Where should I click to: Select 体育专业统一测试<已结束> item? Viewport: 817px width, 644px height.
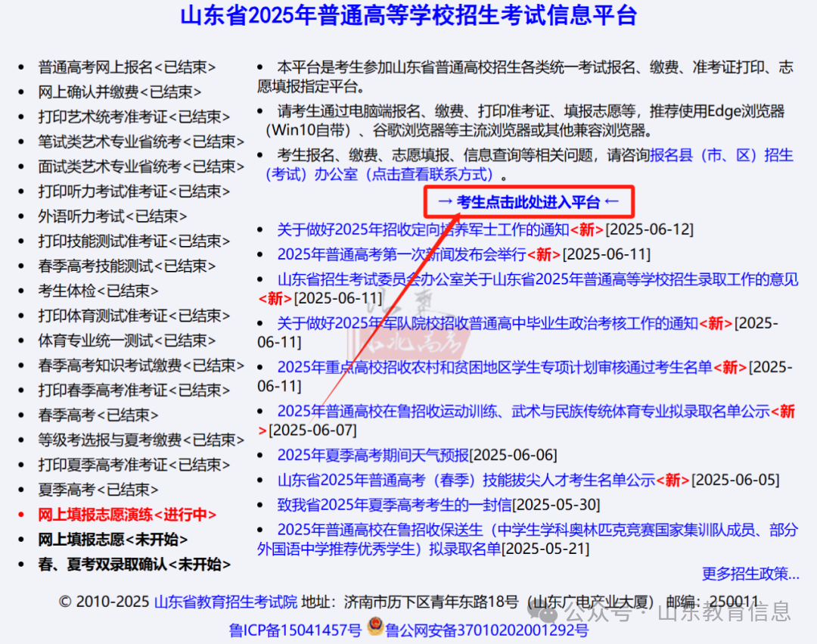(126, 341)
